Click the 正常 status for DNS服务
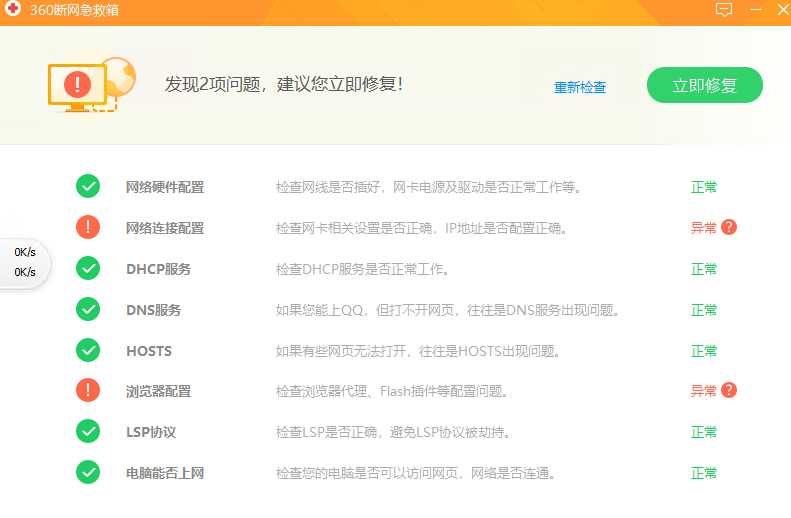This screenshot has width=791, height=518. tap(704, 310)
